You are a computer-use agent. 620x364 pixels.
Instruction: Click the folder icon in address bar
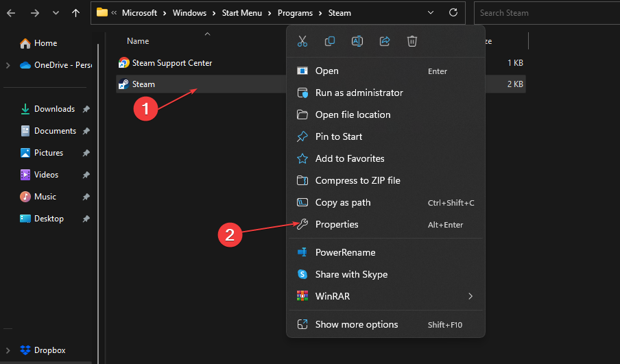[102, 12]
